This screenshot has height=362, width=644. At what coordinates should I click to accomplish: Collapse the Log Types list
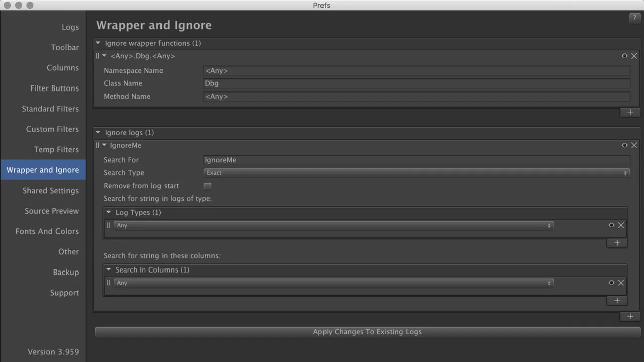click(x=108, y=212)
